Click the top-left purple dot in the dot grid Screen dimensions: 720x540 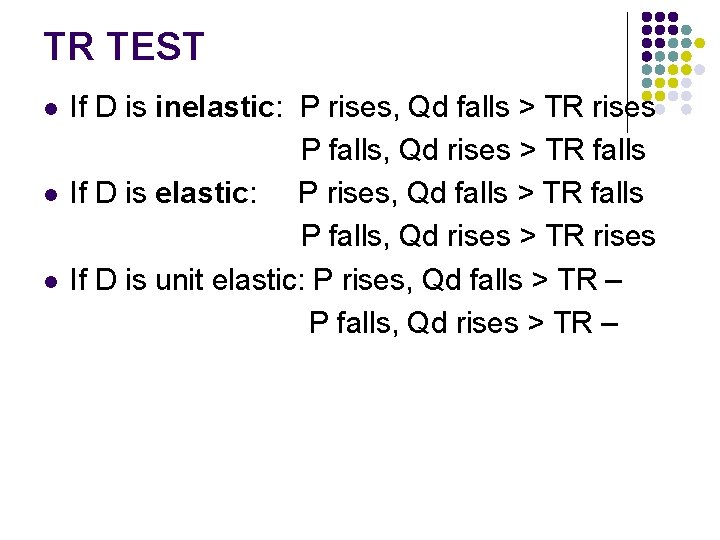click(x=647, y=17)
